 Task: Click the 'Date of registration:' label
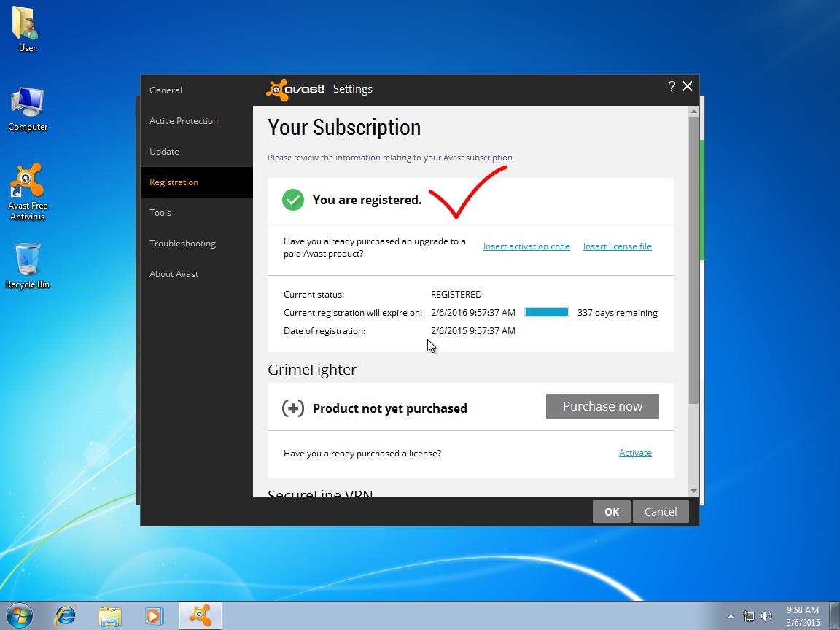click(x=324, y=330)
